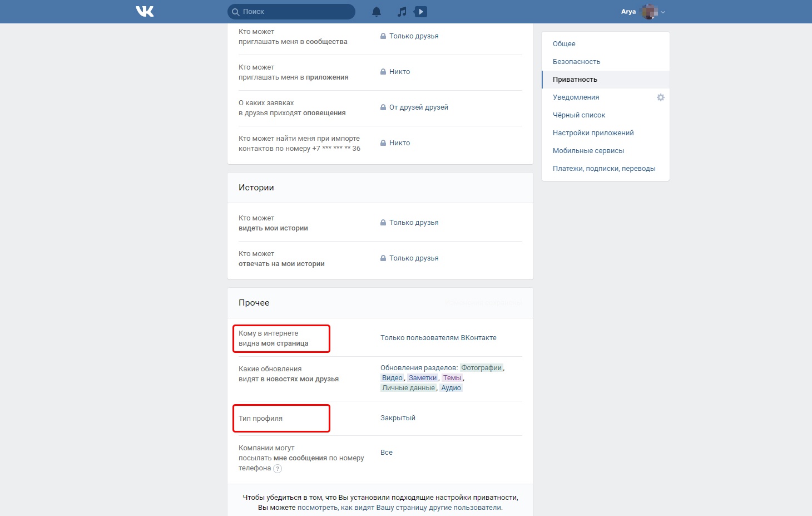Click lock icon beside app invites Никто
The height and width of the screenshot is (516, 812).
tap(383, 72)
